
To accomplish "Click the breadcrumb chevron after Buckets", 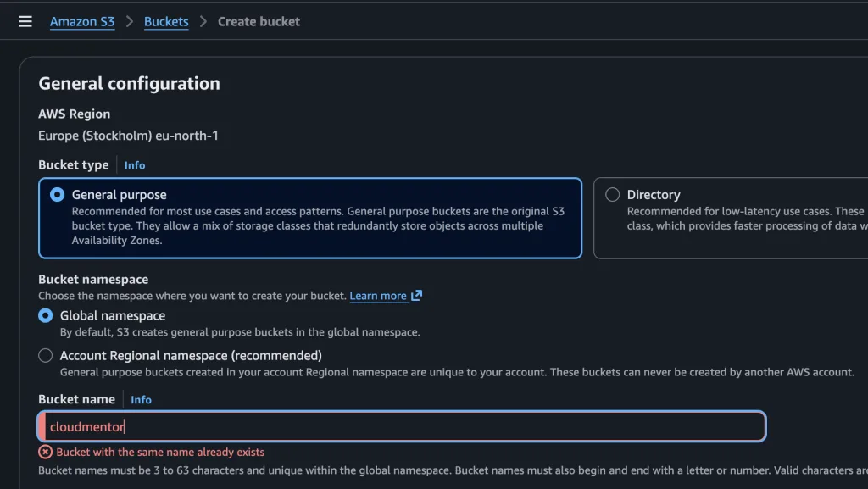I will (203, 21).
